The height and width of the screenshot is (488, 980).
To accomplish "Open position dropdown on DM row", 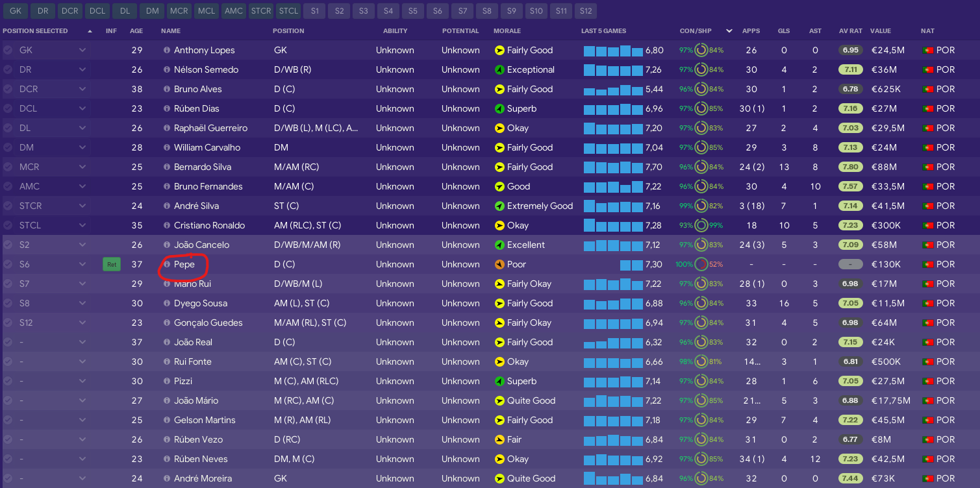I will 82,147.
